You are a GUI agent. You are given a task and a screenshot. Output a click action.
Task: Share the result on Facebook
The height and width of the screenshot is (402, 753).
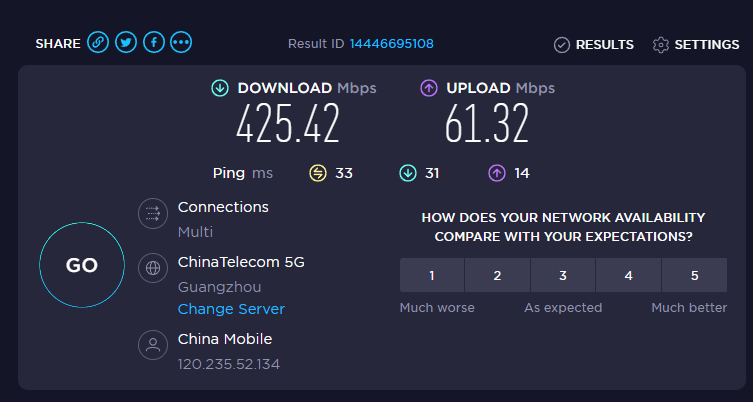point(154,43)
